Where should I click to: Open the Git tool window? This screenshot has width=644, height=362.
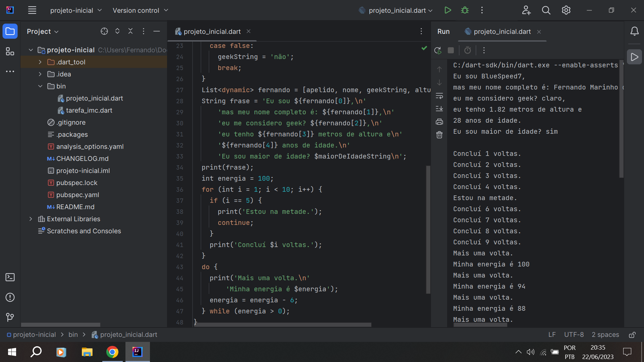[10, 317]
